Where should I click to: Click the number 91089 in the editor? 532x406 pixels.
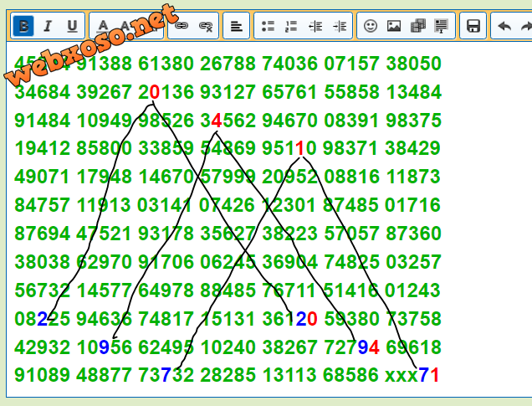42,375
